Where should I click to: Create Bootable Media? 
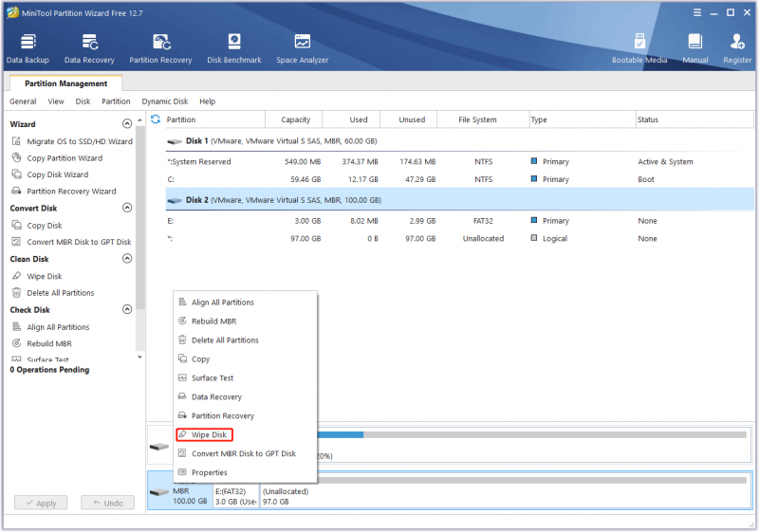click(x=639, y=49)
